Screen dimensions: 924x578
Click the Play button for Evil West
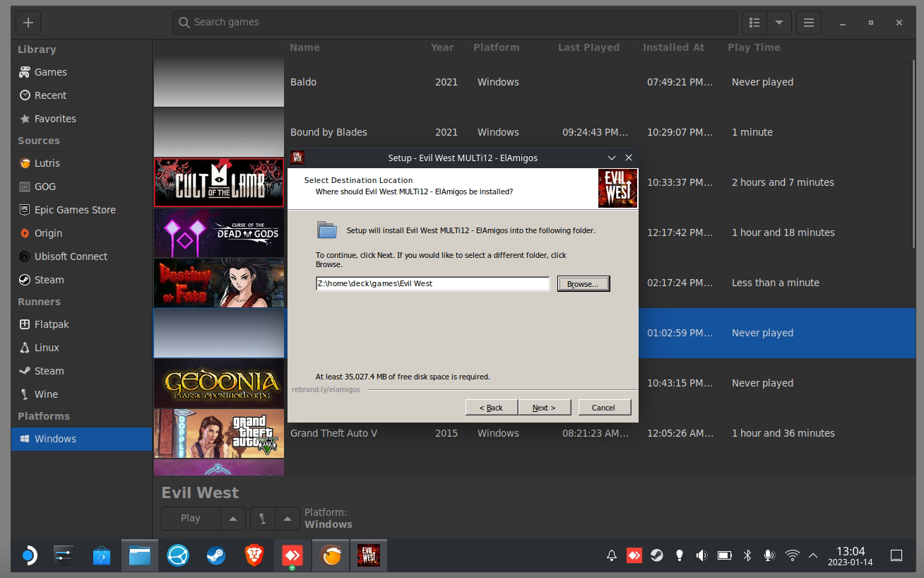click(x=191, y=518)
